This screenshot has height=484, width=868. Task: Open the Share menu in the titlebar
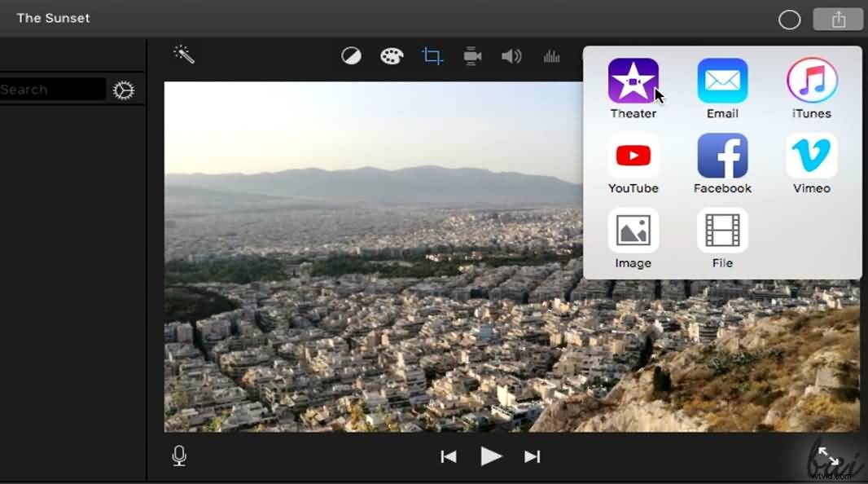[x=839, y=19]
